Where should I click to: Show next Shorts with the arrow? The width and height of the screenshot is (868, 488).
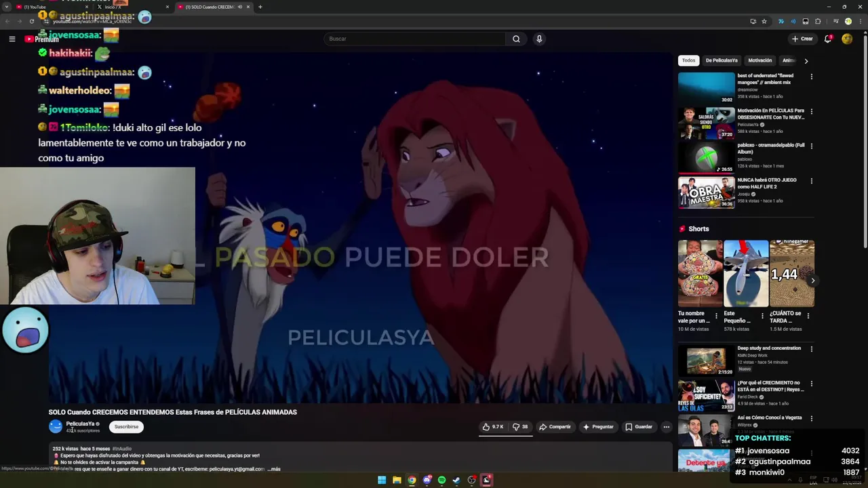[813, 281]
